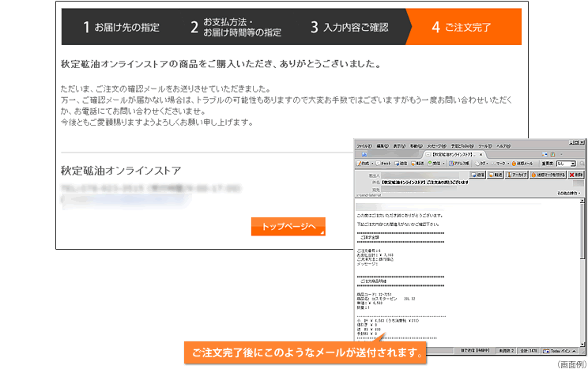Open チャット from the mail toolbar
Image resolution: width=588 pixels, height=373 pixels.
point(383,164)
